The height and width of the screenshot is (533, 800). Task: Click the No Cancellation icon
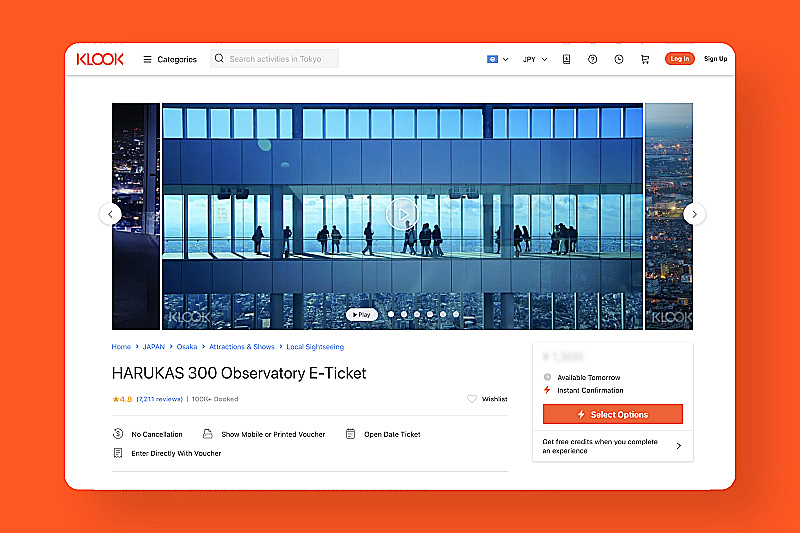pyautogui.click(x=118, y=434)
